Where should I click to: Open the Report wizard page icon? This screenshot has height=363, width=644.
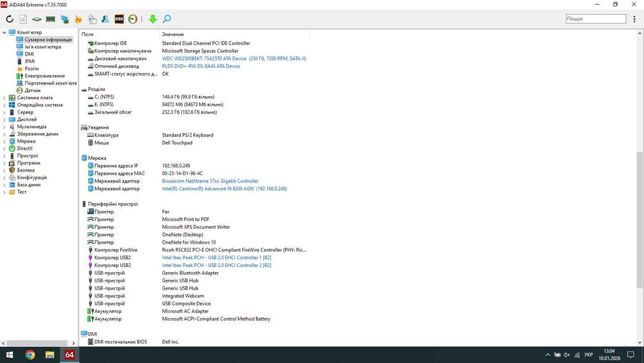coord(23,19)
